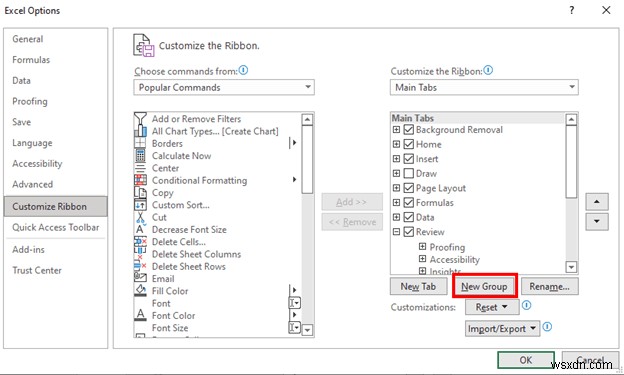Click info icon beside Customize the Ribbon label
The height and width of the screenshot is (375, 624).
click(x=488, y=70)
